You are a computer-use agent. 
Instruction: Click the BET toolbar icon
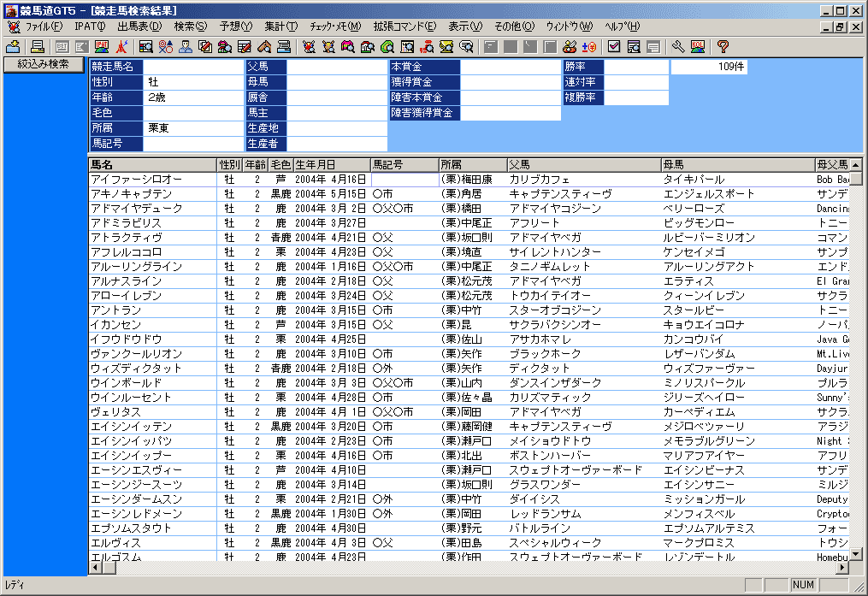pyautogui.click(x=62, y=46)
